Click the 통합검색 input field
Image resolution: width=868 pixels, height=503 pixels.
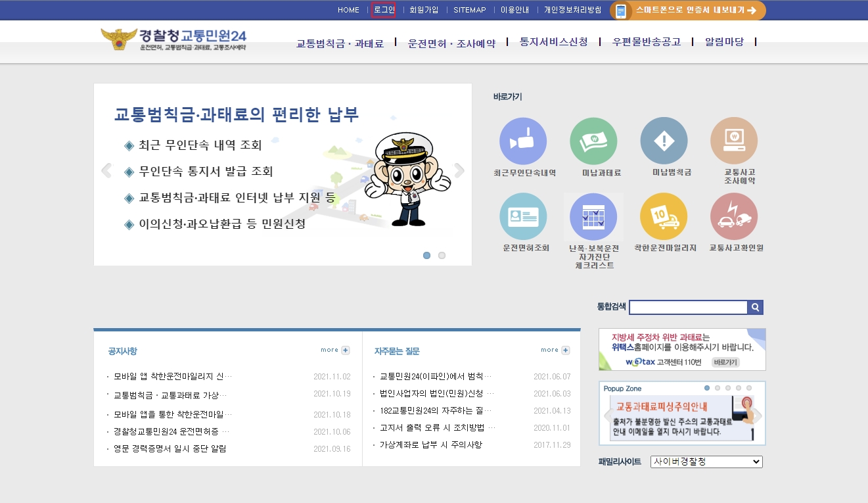pyautogui.click(x=689, y=307)
